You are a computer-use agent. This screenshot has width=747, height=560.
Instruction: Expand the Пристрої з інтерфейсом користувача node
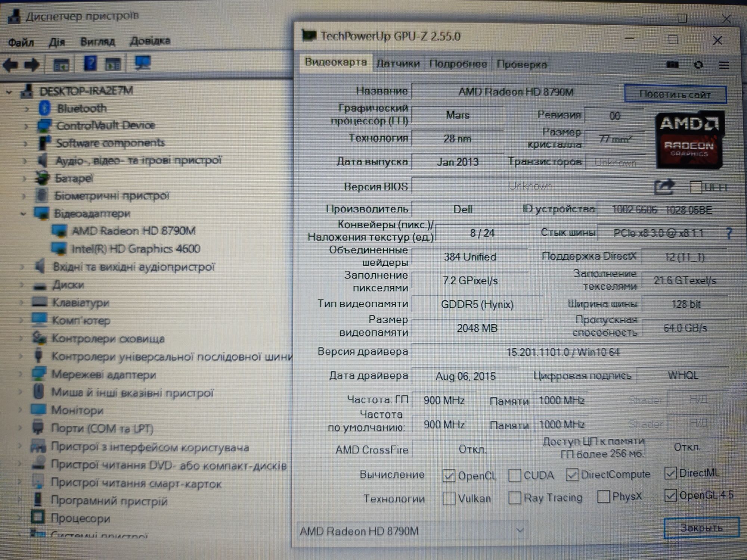pos(20,446)
